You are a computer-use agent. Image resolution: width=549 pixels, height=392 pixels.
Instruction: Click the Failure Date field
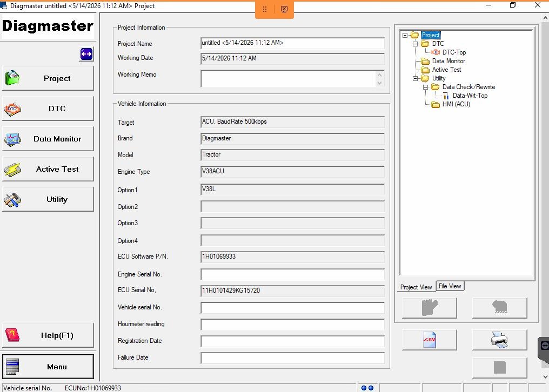click(x=292, y=358)
